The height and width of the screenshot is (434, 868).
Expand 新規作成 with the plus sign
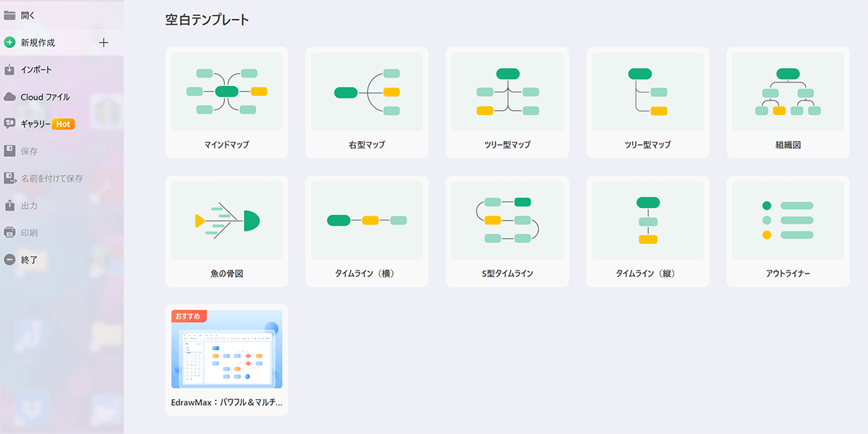point(103,43)
